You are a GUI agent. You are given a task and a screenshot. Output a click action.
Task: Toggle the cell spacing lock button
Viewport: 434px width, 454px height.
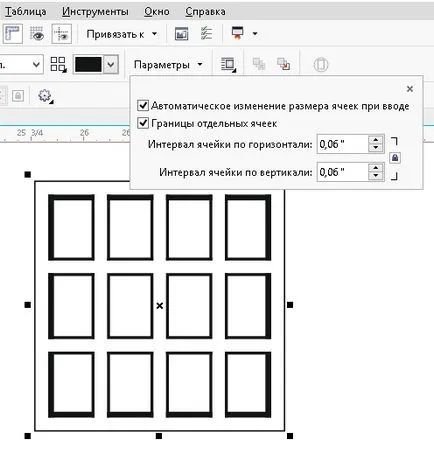[x=395, y=157]
